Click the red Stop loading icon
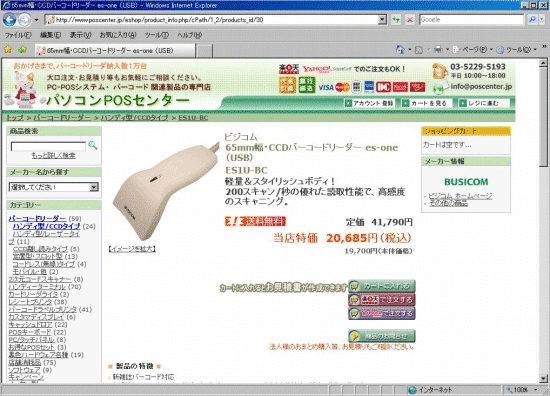The height and width of the screenshot is (396, 550). pyautogui.click(x=409, y=20)
